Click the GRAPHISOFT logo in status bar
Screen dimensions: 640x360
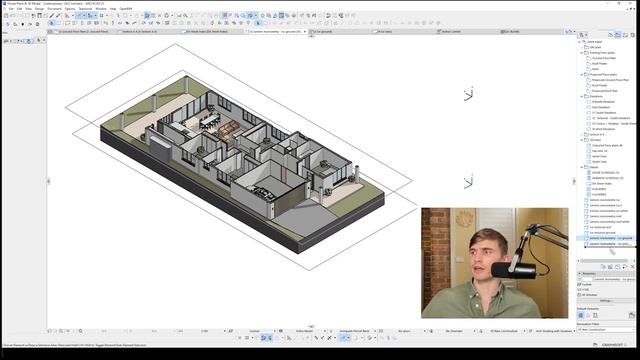[x=612, y=345]
